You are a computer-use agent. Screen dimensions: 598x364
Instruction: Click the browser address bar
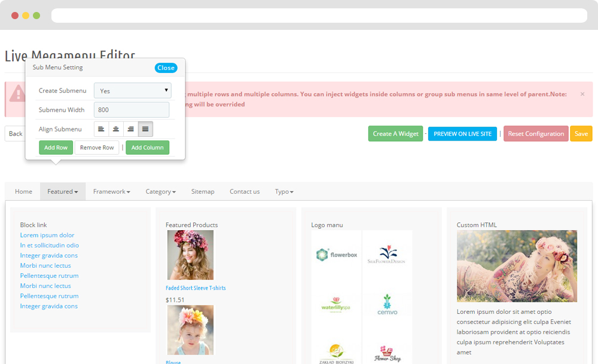pos(319,16)
